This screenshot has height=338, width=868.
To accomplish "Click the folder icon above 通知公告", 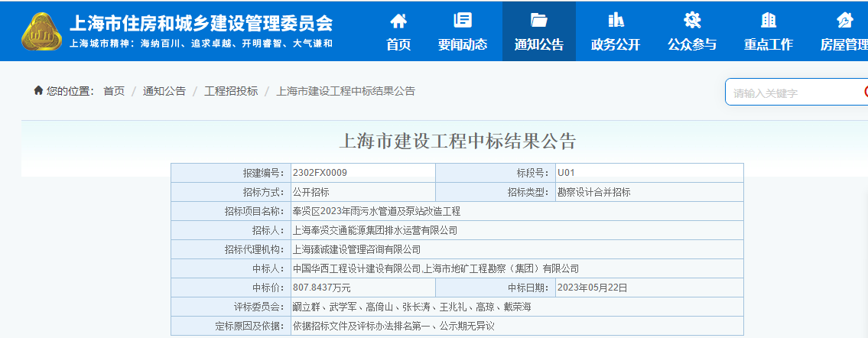I will pyautogui.click(x=539, y=21).
